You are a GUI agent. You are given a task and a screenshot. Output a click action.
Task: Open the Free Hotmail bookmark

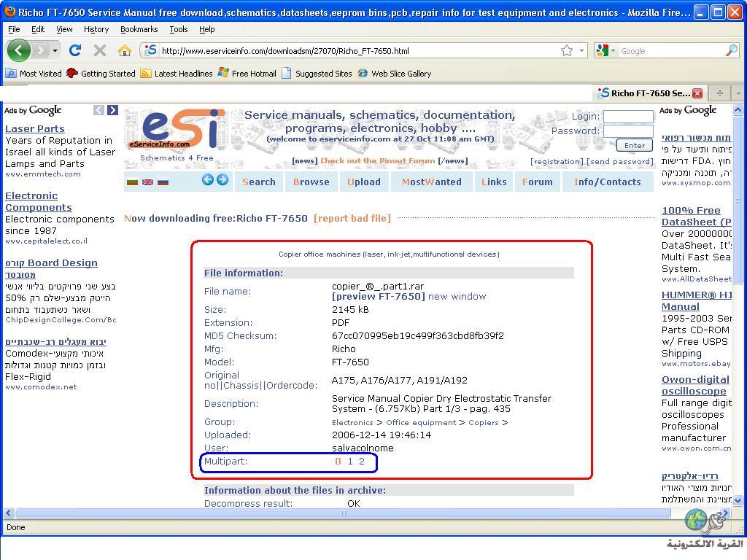point(247,74)
